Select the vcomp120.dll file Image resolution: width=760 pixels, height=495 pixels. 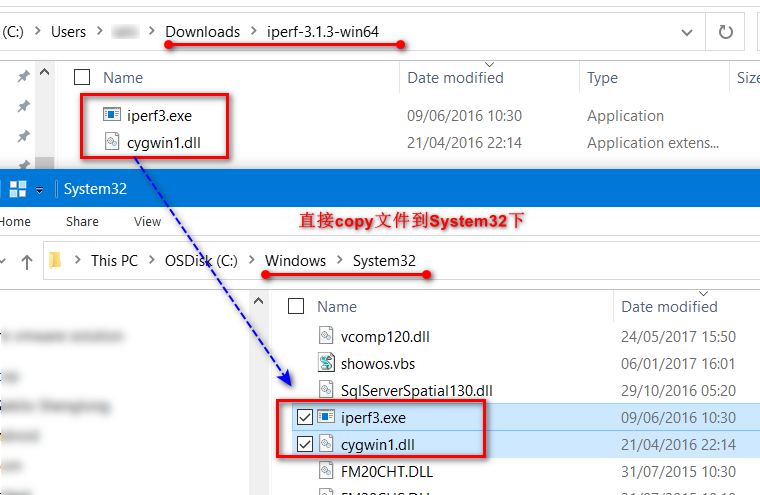[x=385, y=337]
